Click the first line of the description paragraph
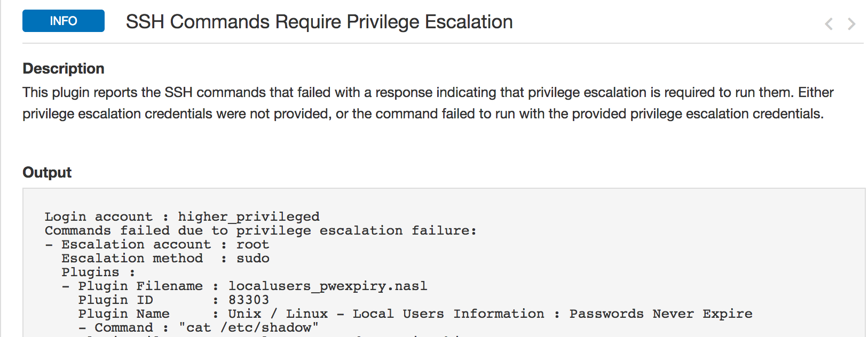Image resolution: width=868 pixels, height=337 pixels. pos(428,93)
